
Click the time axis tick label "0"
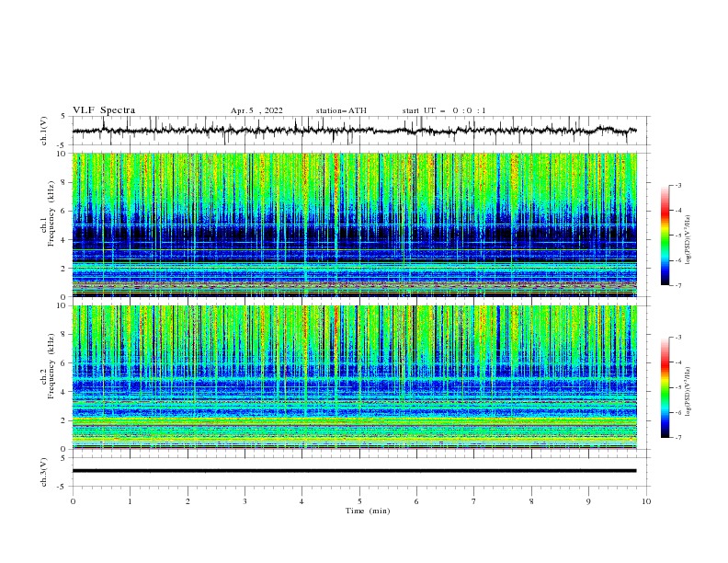(x=73, y=501)
